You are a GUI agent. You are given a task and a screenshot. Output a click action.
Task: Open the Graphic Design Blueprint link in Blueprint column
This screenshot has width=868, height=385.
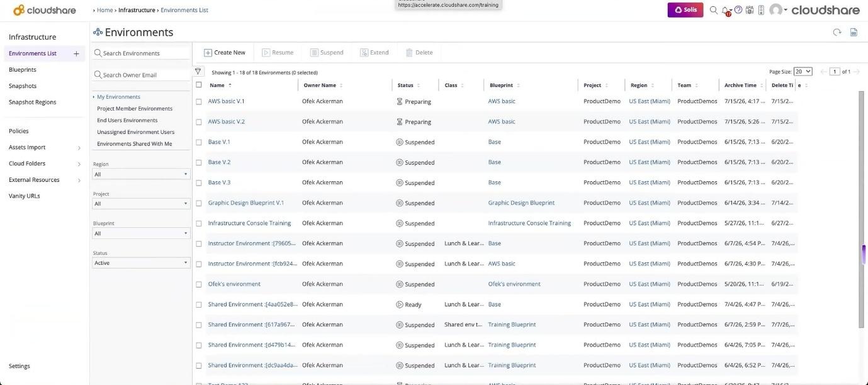tap(521, 203)
